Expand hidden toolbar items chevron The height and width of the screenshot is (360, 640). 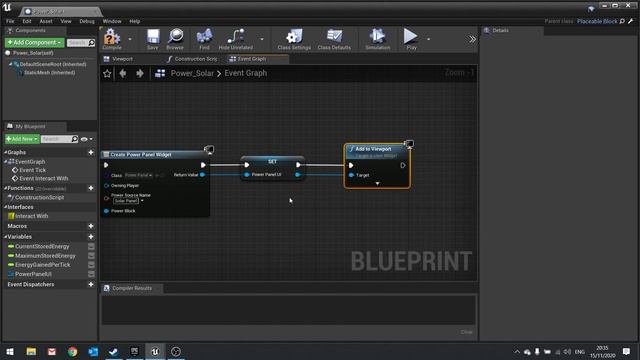point(472,39)
